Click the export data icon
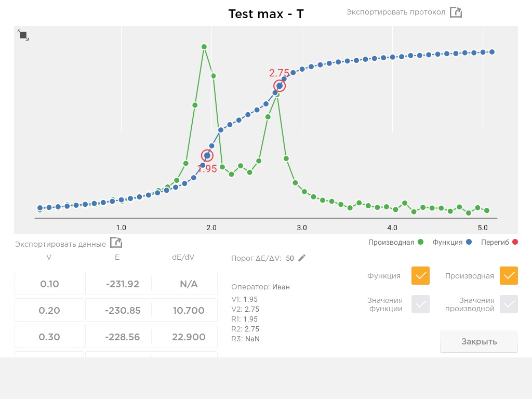532x399 pixels. coord(116,243)
